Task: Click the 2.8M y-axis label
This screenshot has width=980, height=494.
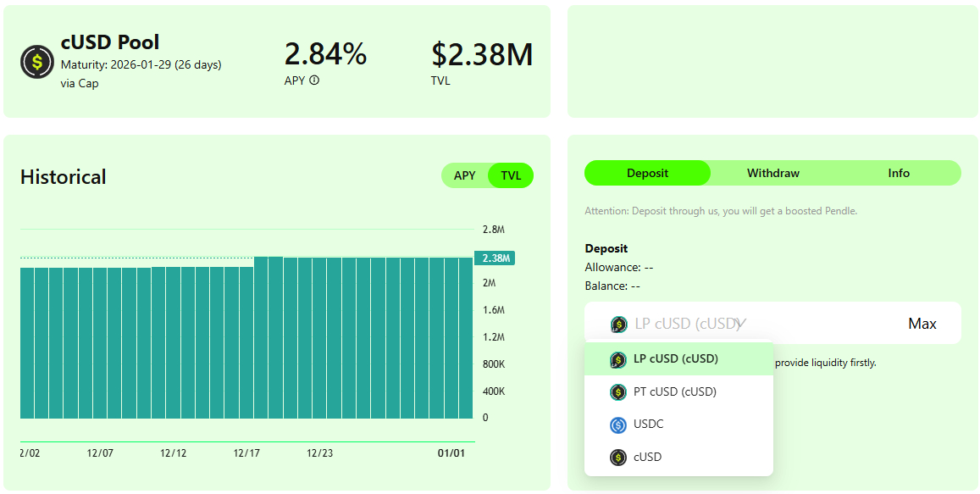Action: coord(493,230)
